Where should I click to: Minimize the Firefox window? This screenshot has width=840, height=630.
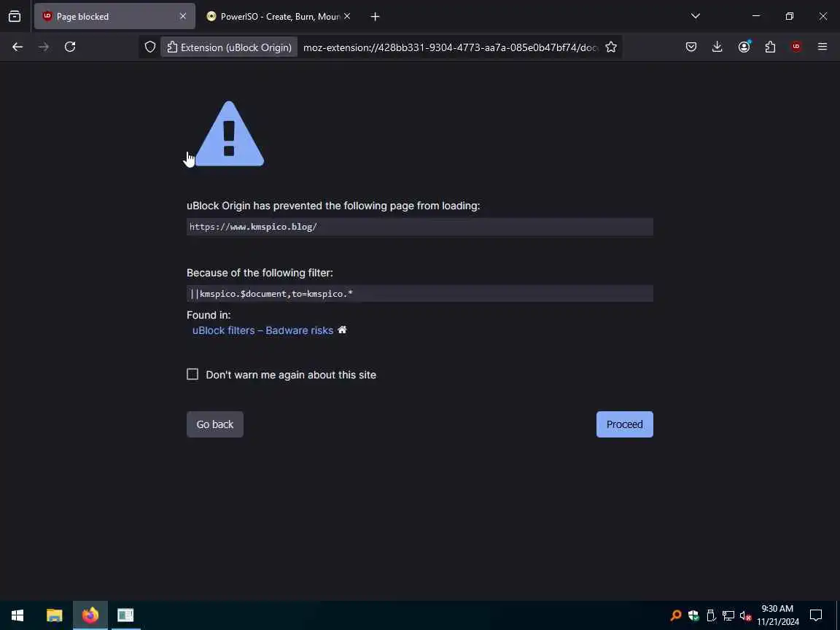coord(756,16)
